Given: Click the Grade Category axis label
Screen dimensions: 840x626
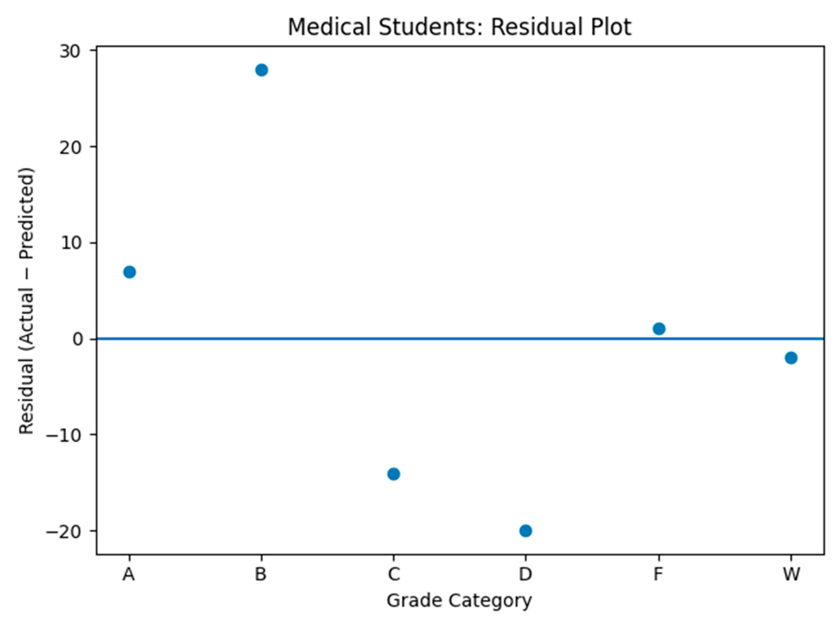Looking at the screenshot, I should click(x=459, y=601).
